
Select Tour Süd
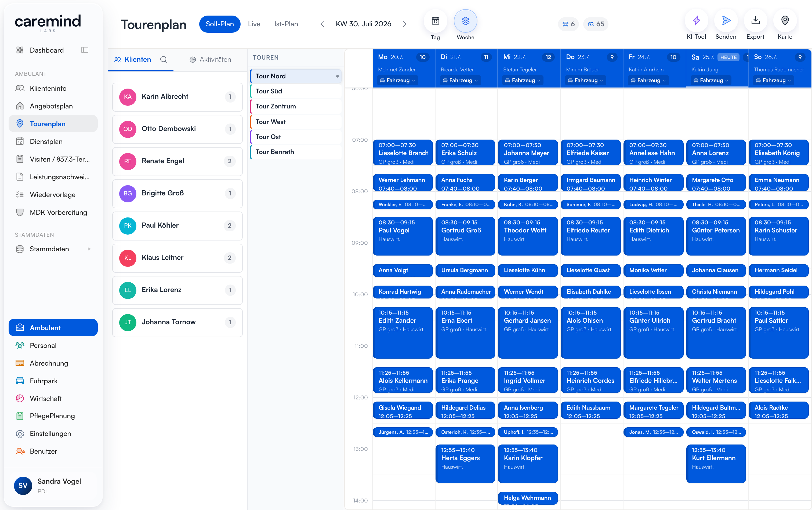296,91
